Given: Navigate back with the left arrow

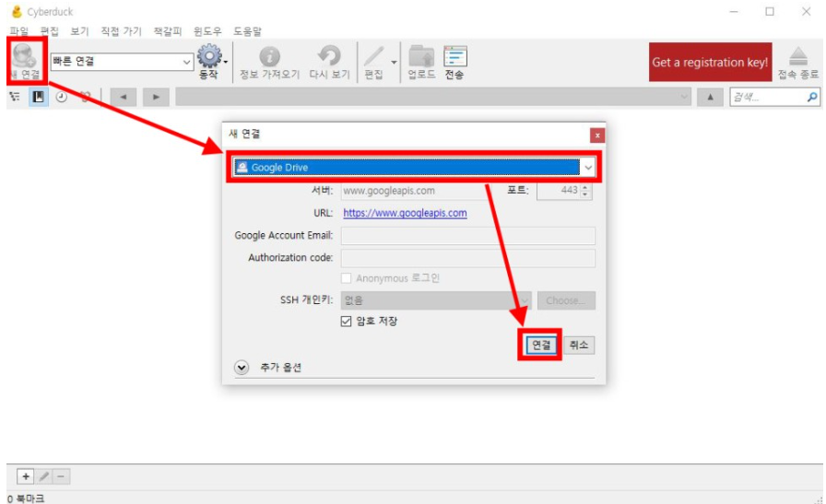Looking at the screenshot, I should (124, 97).
